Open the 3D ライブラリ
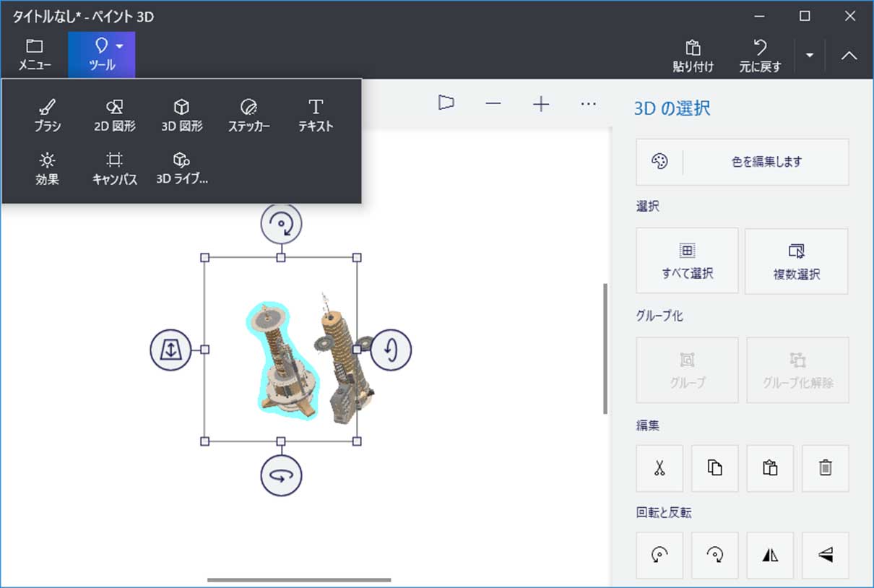The image size is (874, 588). tap(182, 169)
